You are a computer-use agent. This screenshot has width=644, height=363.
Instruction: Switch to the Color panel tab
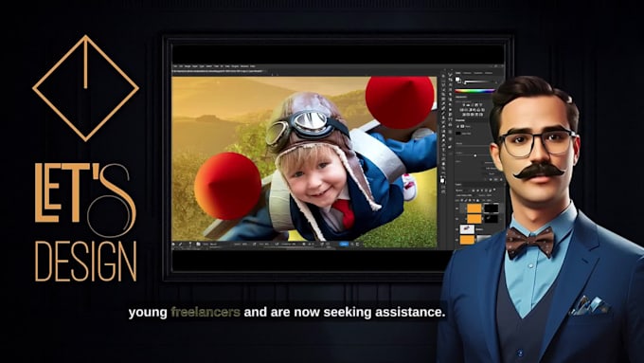(458, 73)
